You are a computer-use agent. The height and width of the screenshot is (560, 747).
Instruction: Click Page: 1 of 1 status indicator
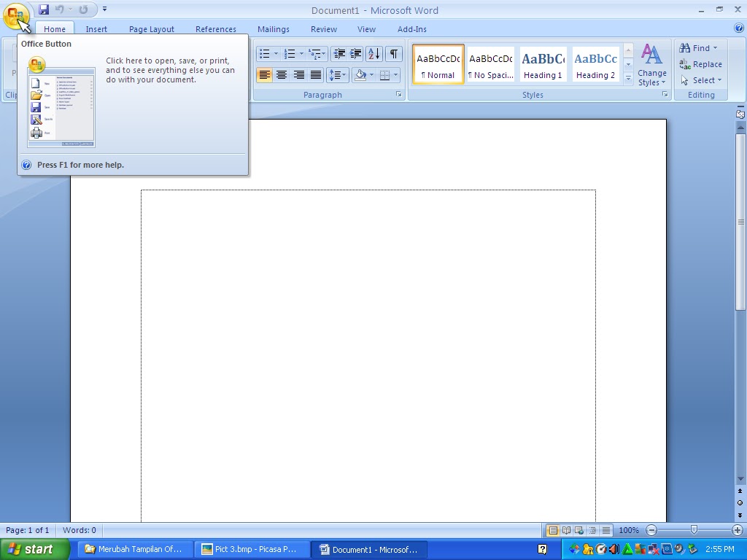pyautogui.click(x=27, y=530)
